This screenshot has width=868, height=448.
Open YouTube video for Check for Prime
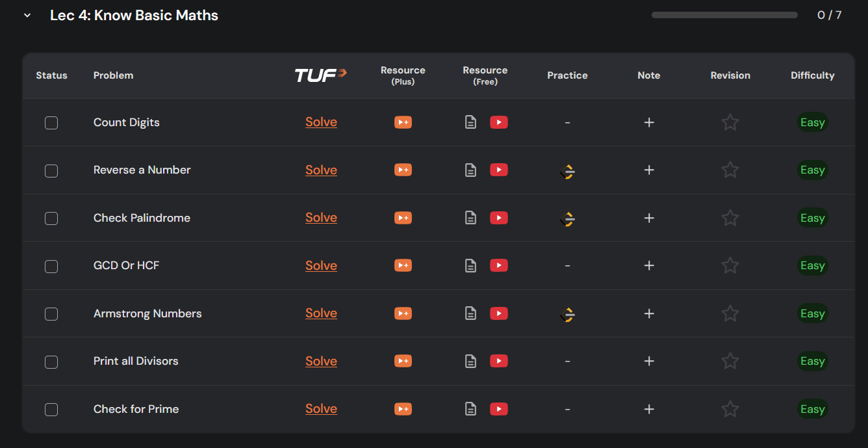tap(498, 409)
